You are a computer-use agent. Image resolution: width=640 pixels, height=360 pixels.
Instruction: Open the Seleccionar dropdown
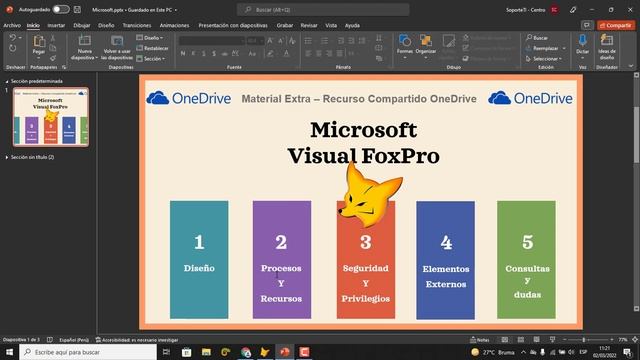pos(544,59)
